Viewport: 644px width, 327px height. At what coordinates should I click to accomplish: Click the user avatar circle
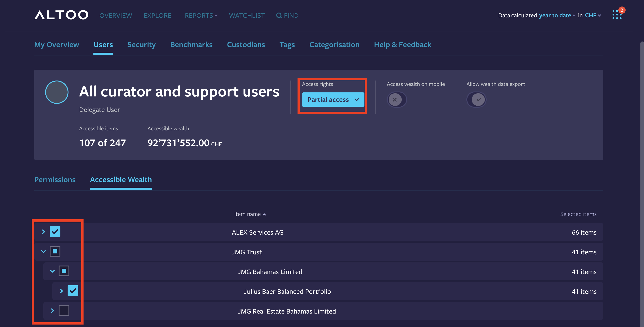(x=57, y=92)
